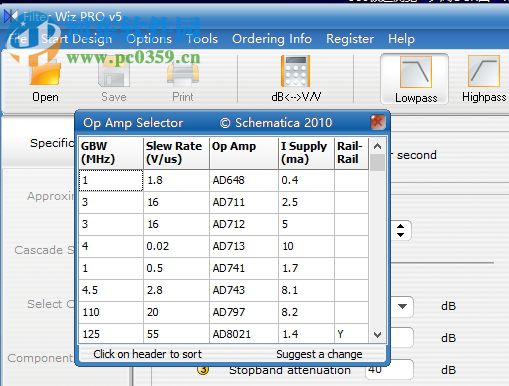Open the Start Design menu
Screen dimensions: 509x386
(x=77, y=39)
